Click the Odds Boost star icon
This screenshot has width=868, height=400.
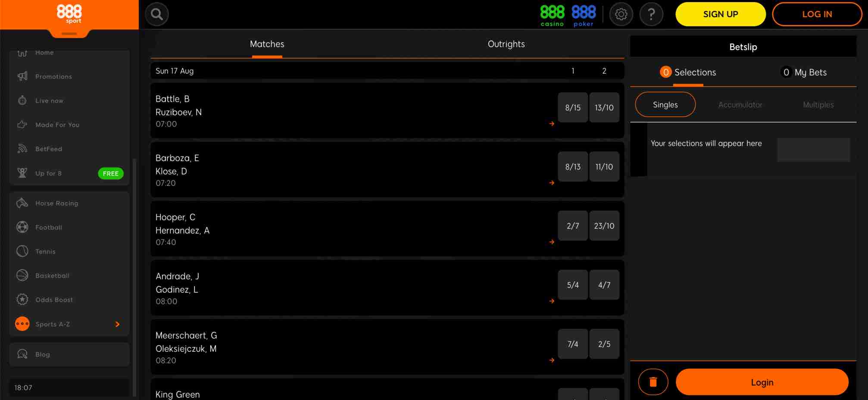[x=22, y=300]
